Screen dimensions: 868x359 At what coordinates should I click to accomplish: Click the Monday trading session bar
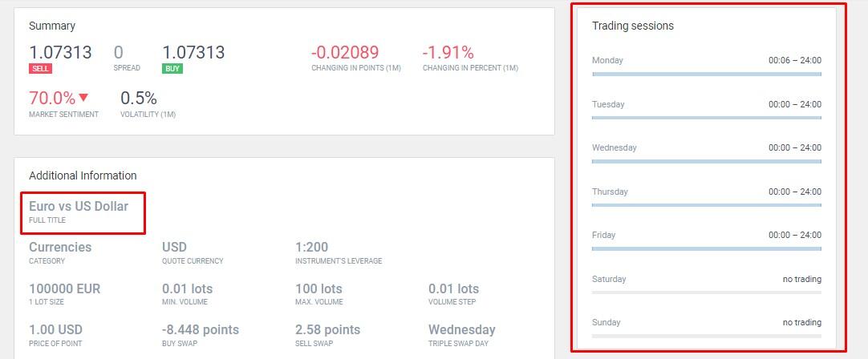click(706, 74)
